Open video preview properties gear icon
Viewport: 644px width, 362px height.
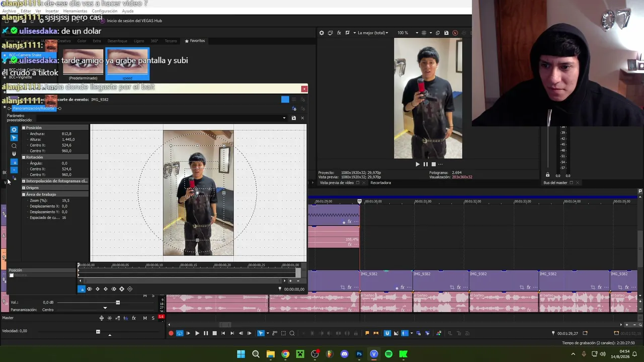click(321, 33)
